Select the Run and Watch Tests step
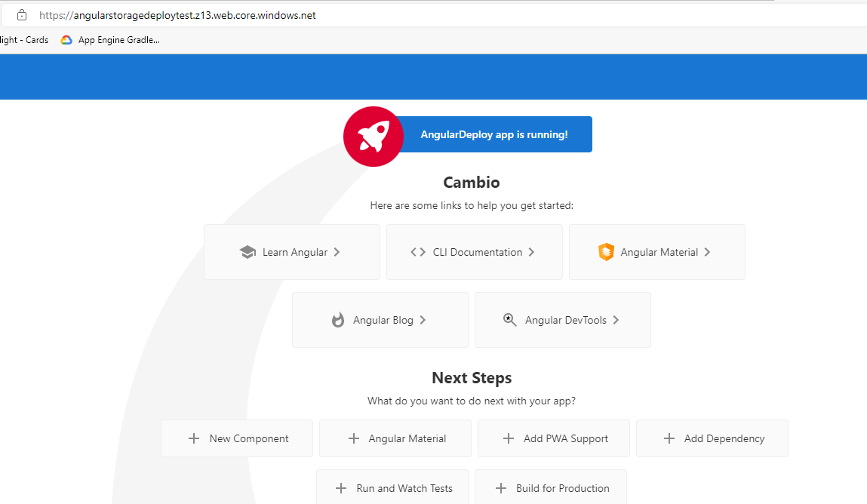The height and width of the screenshot is (504, 867). [392, 488]
